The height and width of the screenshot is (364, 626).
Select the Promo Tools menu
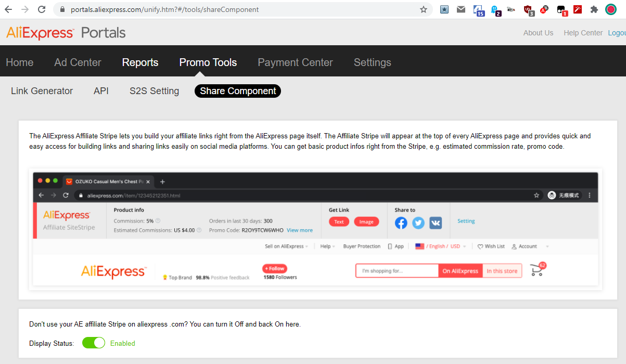pyautogui.click(x=208, y=62)
